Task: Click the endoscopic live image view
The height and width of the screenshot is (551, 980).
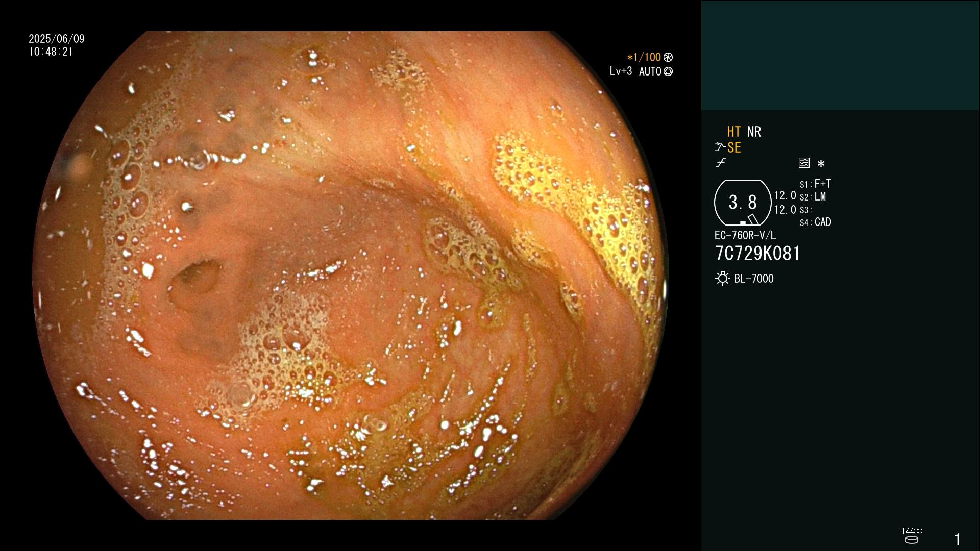Action: tap(350, 275)
